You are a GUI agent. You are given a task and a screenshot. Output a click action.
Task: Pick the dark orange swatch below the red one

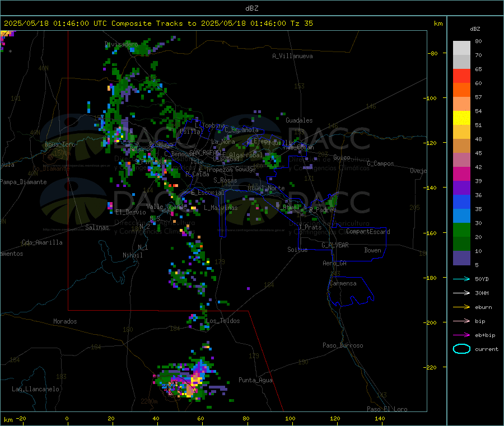pos(461,90)
